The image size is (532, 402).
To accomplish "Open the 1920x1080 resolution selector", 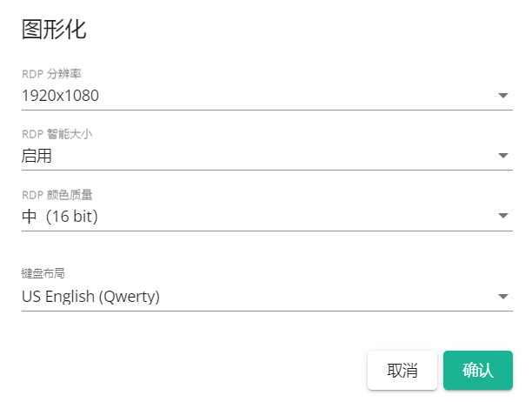I will (61, 96).
